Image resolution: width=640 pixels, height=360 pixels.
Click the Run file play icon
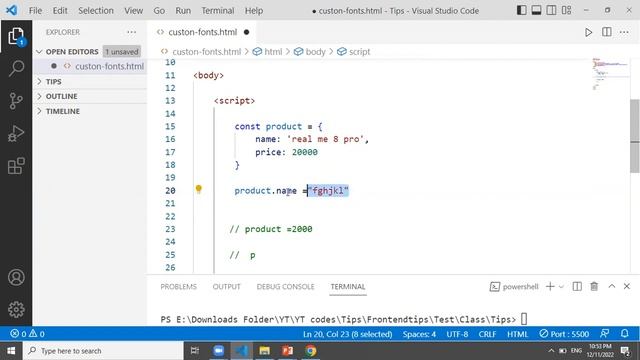click(588, 32)
